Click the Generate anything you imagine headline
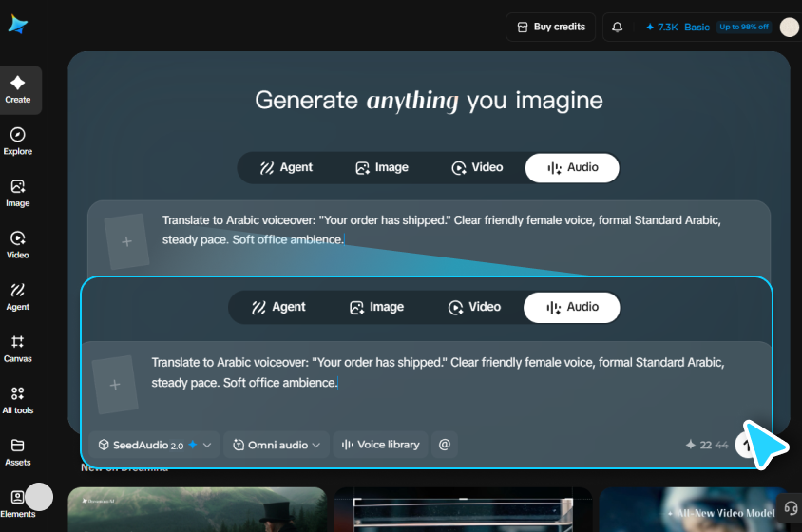The image size is (802, 532). (x=429, y=101)
